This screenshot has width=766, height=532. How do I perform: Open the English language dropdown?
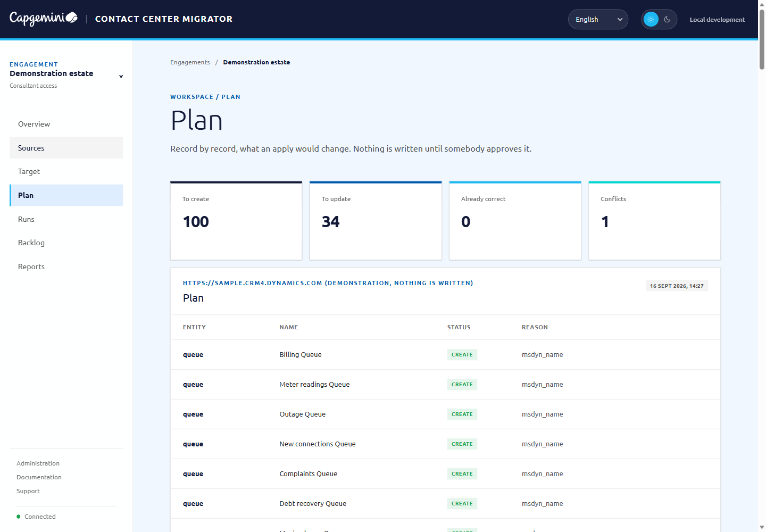tap(598, 19)
